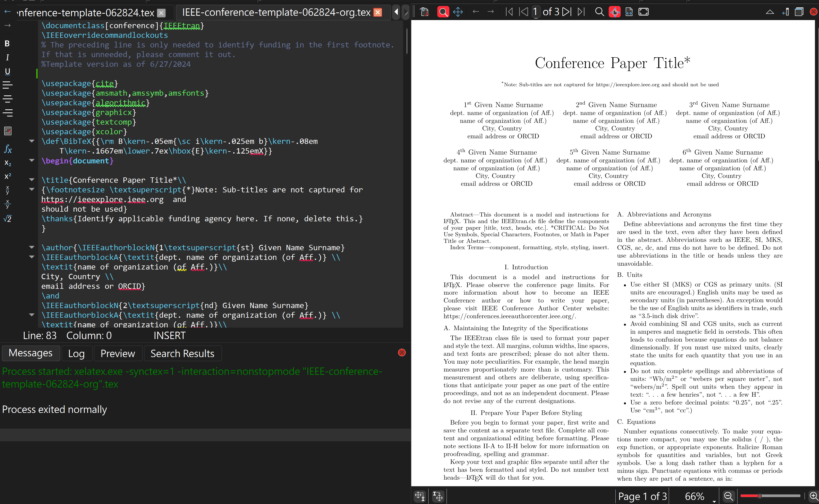Insert a new line with the newline icon
The image size is (819, 504).
[8, 131]
